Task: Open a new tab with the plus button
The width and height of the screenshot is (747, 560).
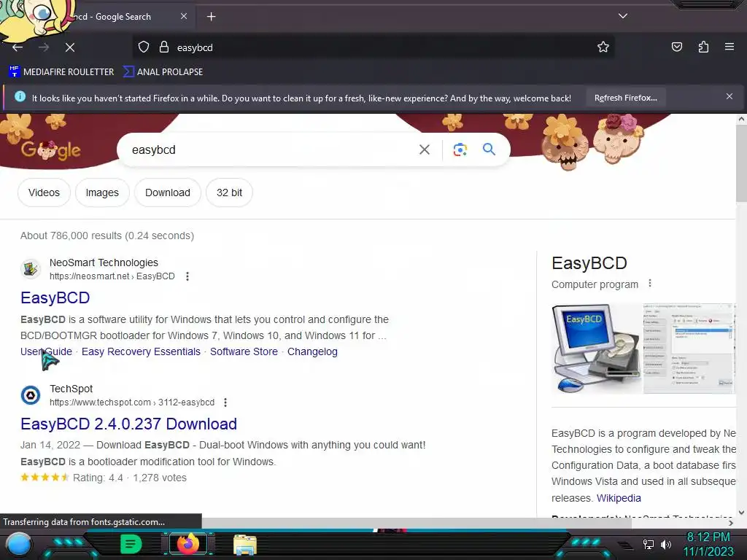Action: 211,17
